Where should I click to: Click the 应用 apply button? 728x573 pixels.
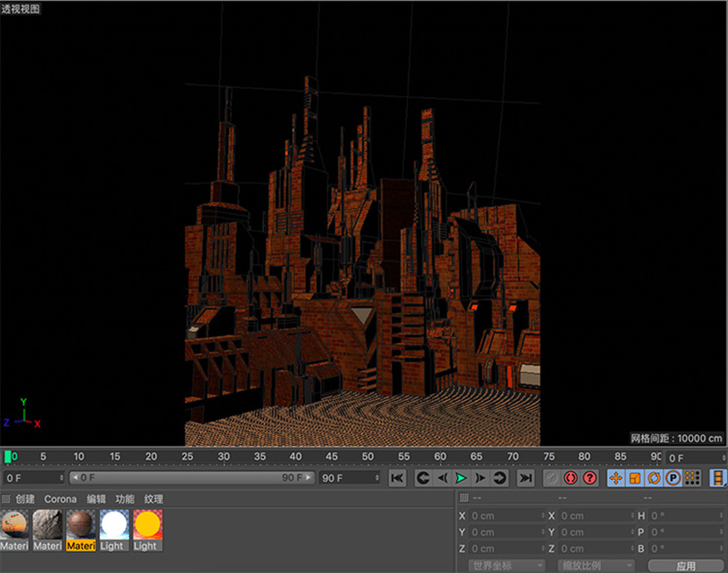685,566
